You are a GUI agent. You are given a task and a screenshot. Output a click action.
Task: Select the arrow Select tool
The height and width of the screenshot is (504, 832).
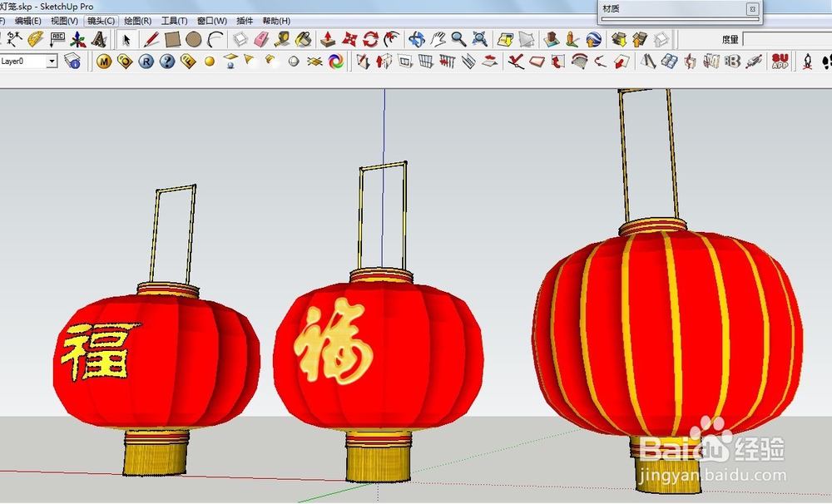(x=126, y=40)
